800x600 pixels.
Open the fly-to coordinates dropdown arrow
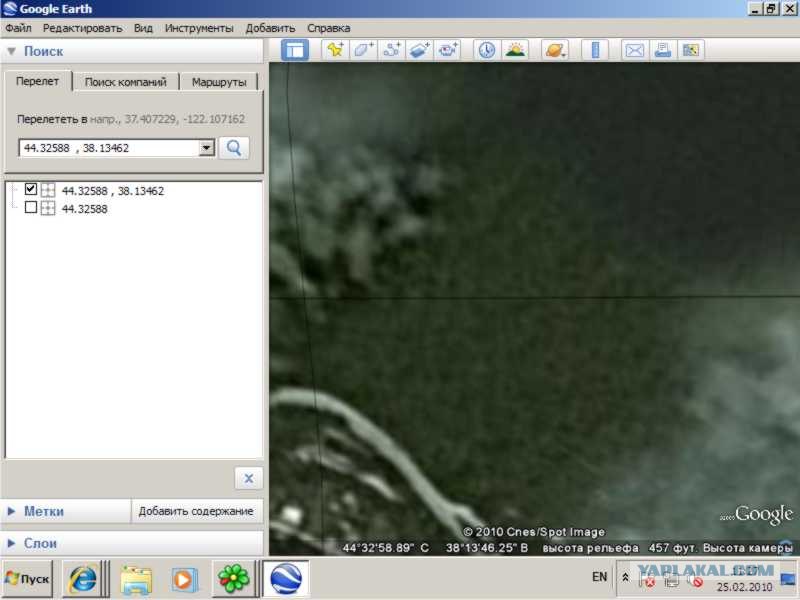206,148
